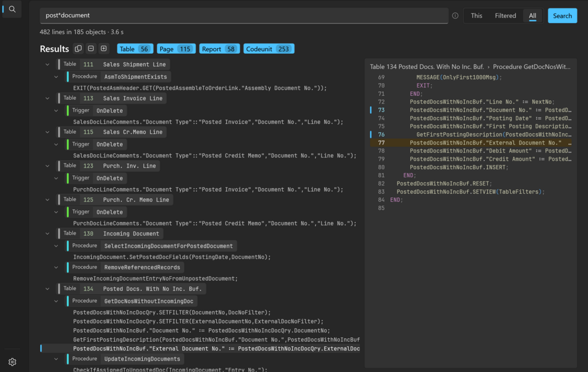
Task: Select Posted Docs. With No Inc. Buf. row
Action: (x=132, y=289)
